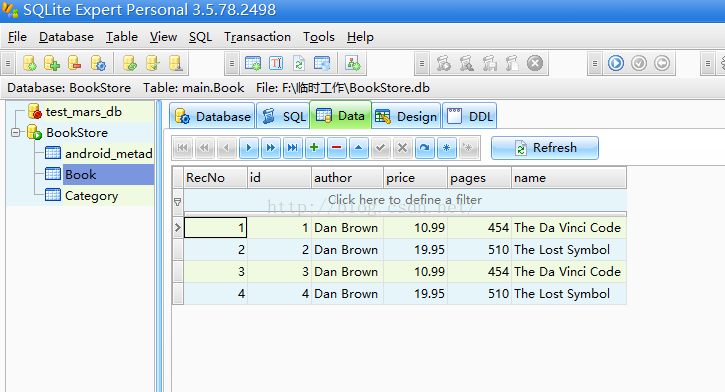Select the Category table in tree
This screenshot has height=392, width=725.
coord(91,196)
